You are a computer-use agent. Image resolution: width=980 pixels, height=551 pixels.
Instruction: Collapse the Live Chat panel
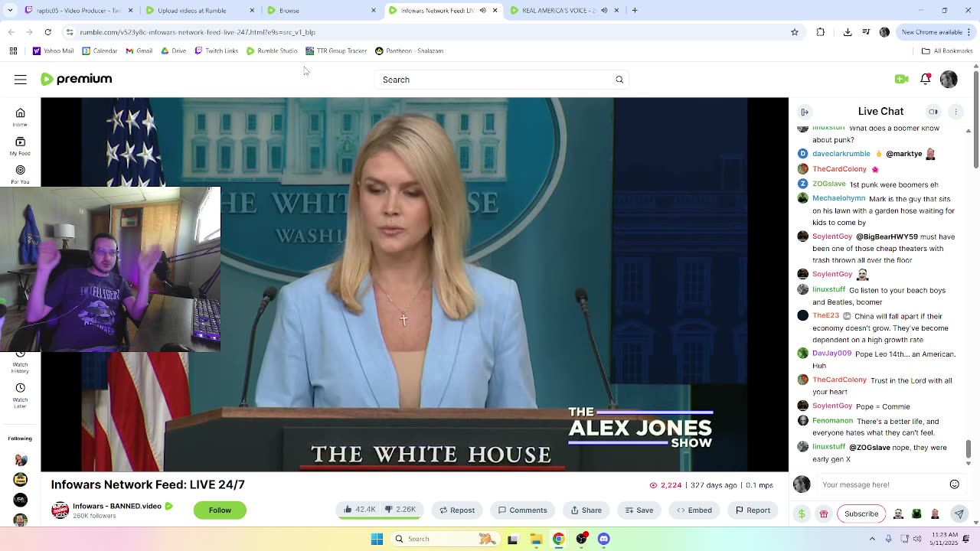(804, 112)
